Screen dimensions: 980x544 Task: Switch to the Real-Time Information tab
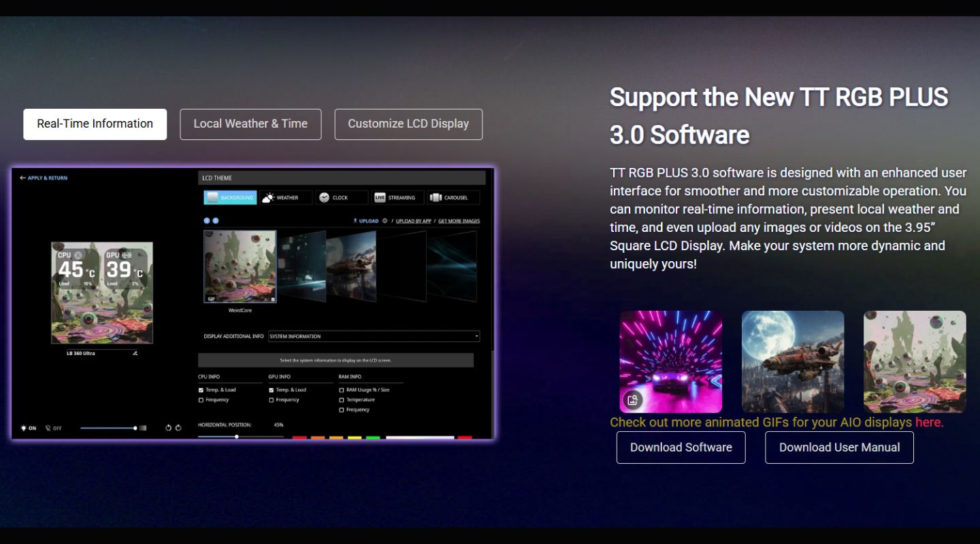coord(95,124)
